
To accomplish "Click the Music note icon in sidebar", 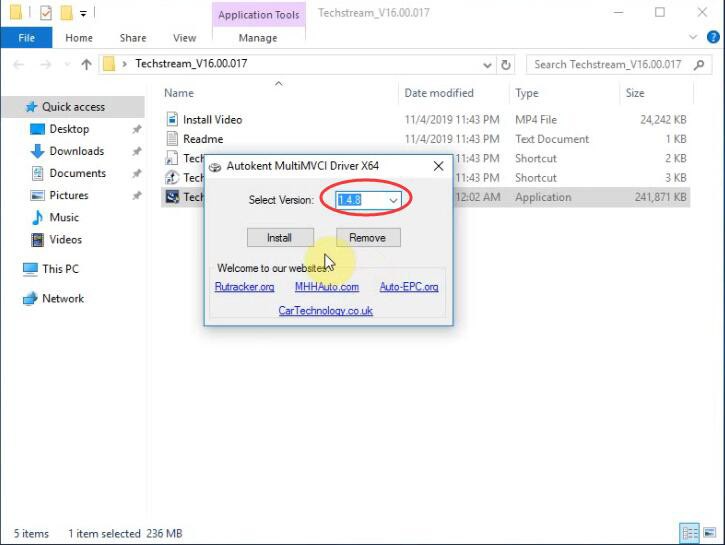I will tap(37, 217).
